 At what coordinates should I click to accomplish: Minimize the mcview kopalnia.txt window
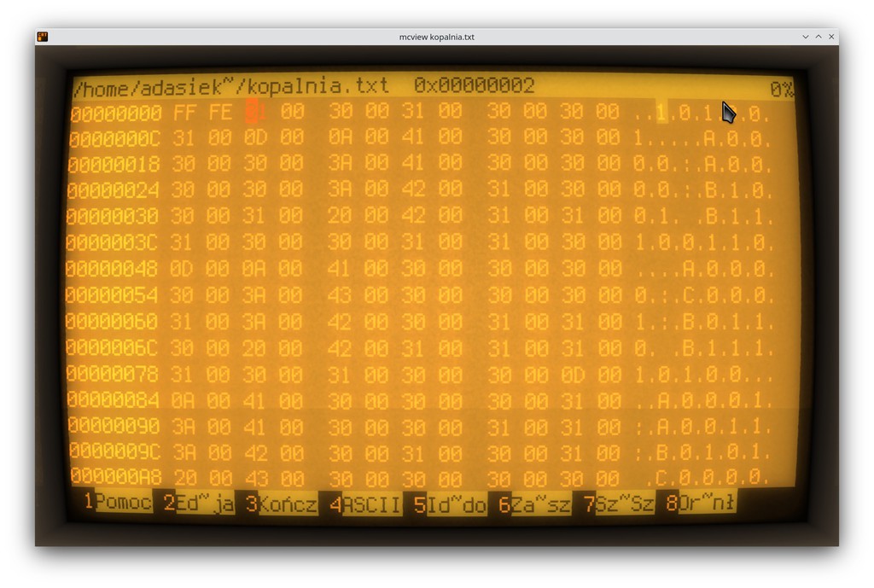[806, 37]
